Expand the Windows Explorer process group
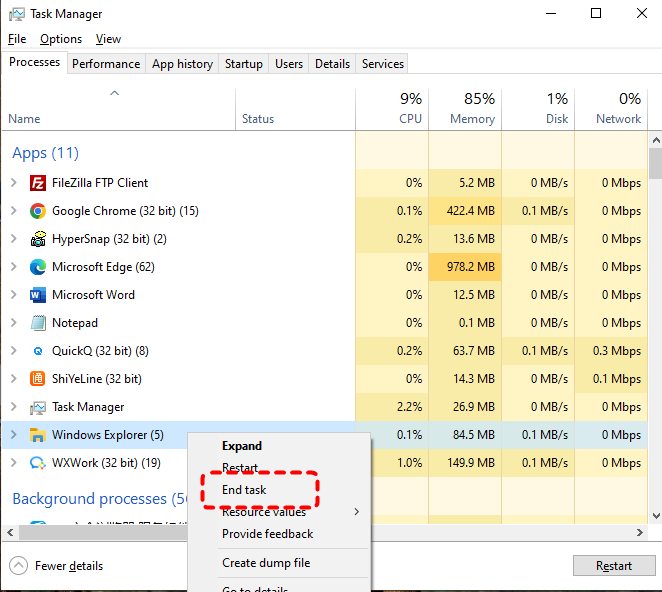The image size is (662, 592). pyautogui.click(x=14, y=435)
